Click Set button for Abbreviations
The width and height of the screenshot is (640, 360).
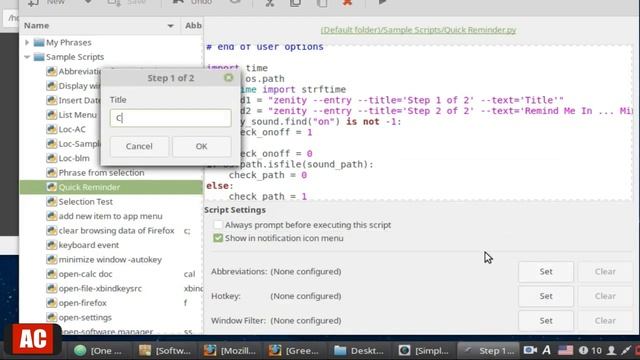[546, 271]
